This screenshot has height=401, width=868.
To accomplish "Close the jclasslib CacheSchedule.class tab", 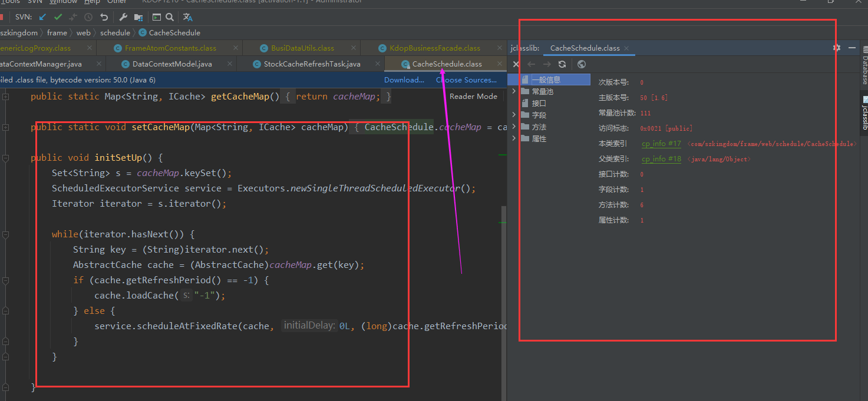I will click(x=626, y=48).
